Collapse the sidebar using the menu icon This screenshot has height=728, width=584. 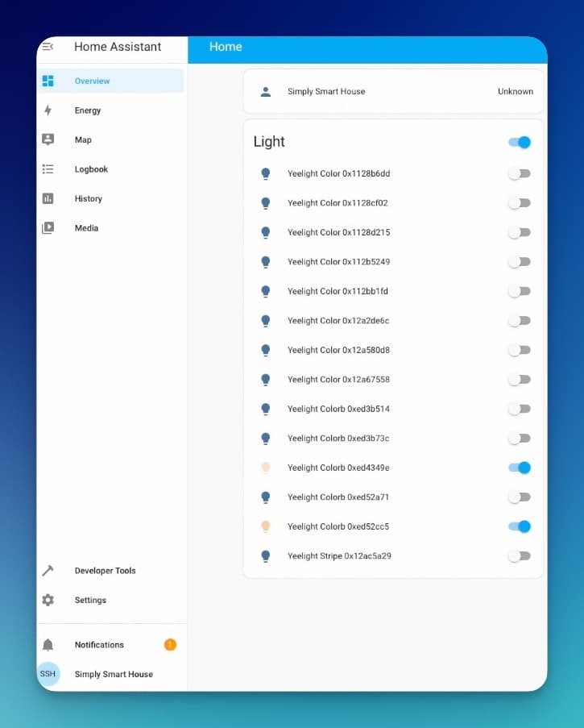click(48, 47)
